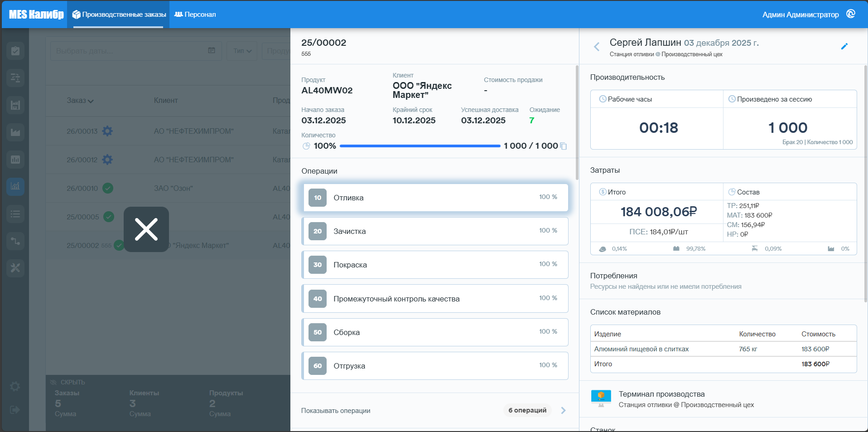Open the Выбрать даты date field
868x432 pixels.
(x=136, y=51)
